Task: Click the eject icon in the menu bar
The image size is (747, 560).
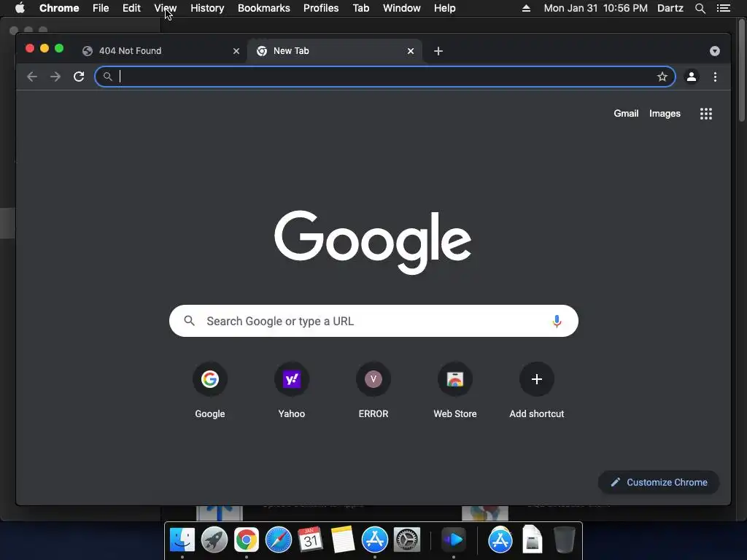Action: (x=526, y=8)
